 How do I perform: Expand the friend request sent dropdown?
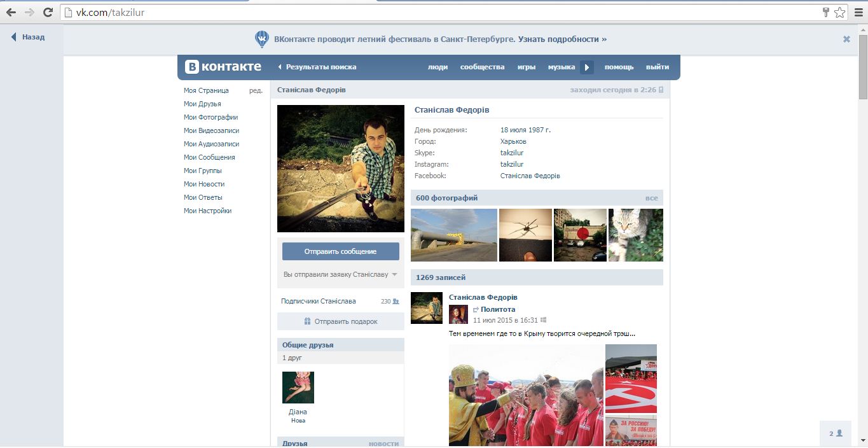point(394,275)
